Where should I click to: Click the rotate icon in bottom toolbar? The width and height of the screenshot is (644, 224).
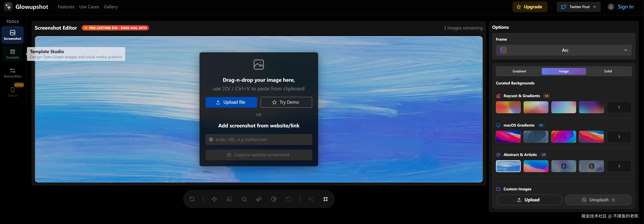[244, 199]
